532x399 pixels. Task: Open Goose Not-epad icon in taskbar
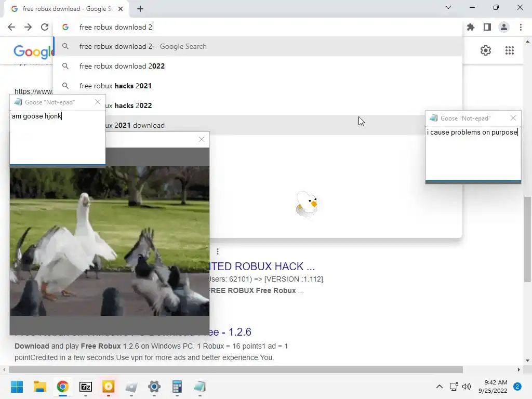coord(200,387)
